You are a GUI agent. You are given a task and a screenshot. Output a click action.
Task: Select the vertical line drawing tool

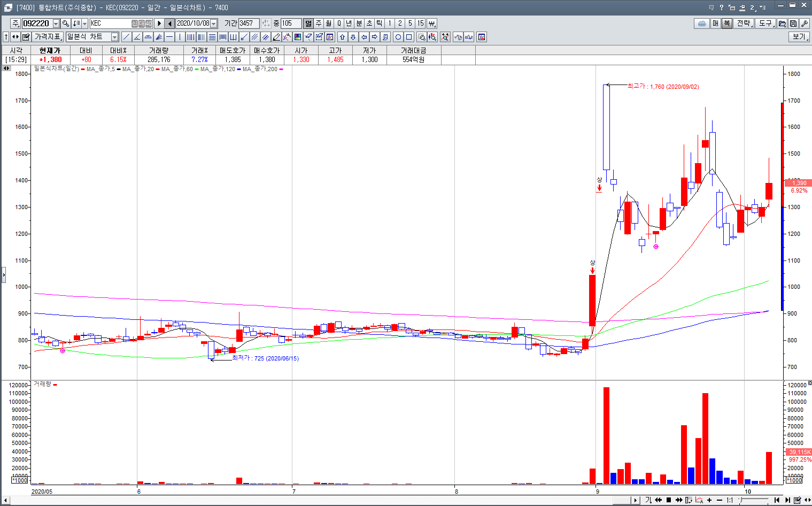[x=180, y=37]
